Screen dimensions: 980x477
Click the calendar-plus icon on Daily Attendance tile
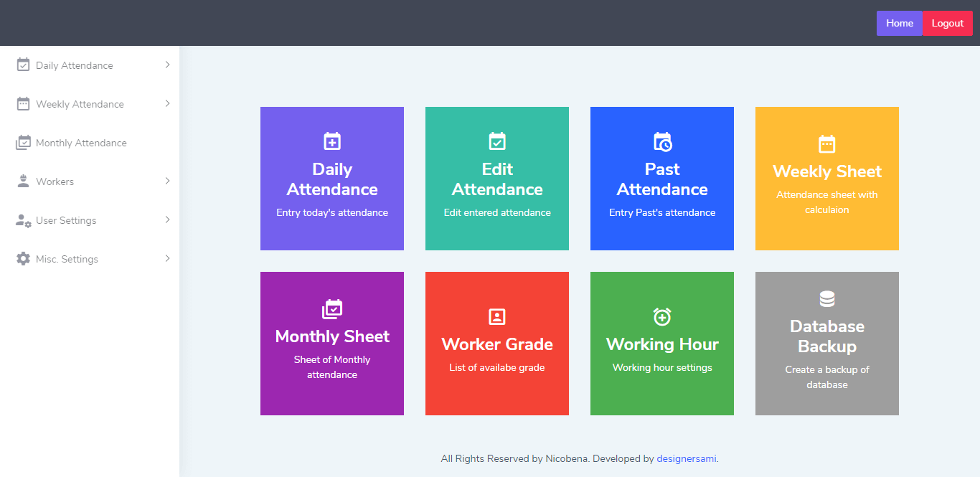click(x=332, y=141)
